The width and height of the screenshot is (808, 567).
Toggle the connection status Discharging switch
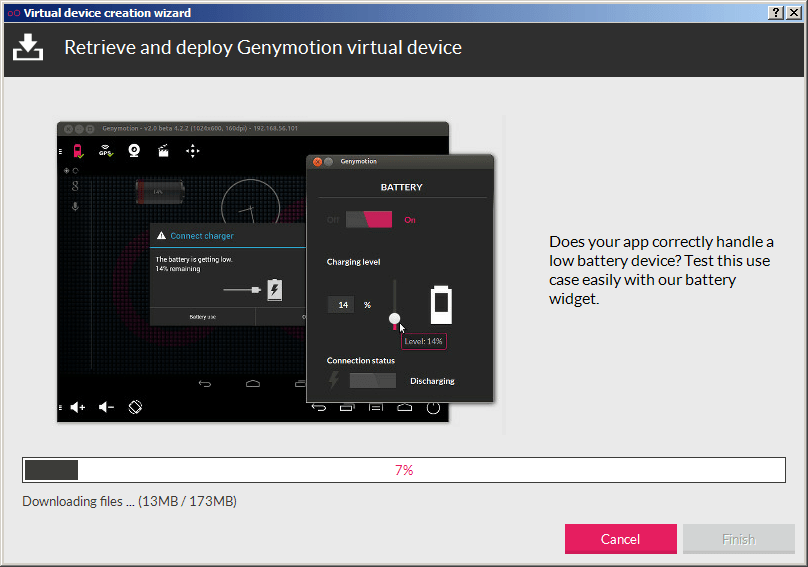coord(373,381)
